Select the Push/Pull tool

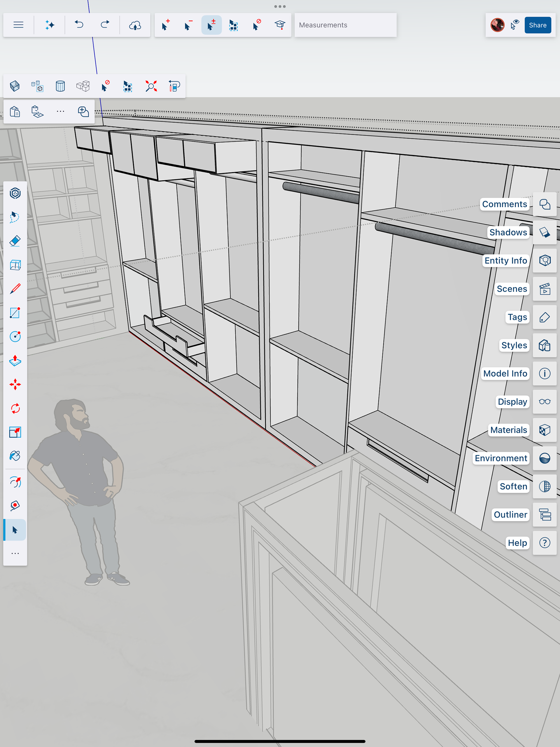[x=15, y=361]
